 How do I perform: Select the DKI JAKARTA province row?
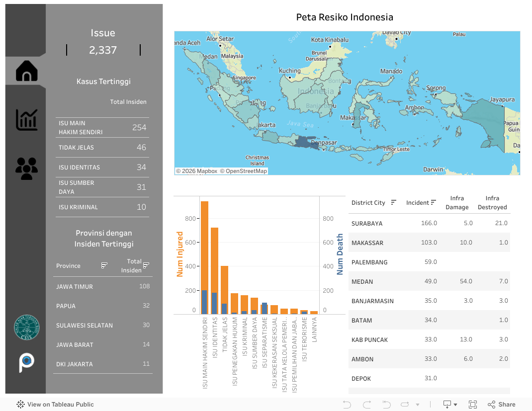(103, 364)
